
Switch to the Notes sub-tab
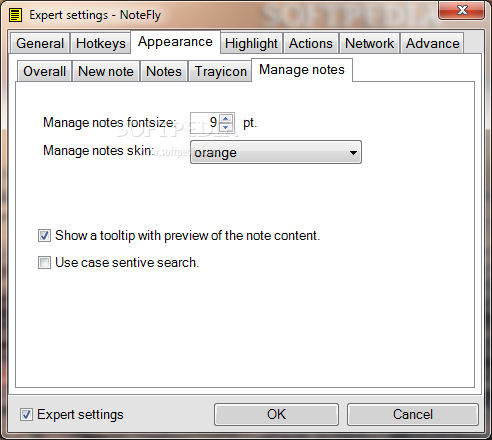tap(164, 71)
